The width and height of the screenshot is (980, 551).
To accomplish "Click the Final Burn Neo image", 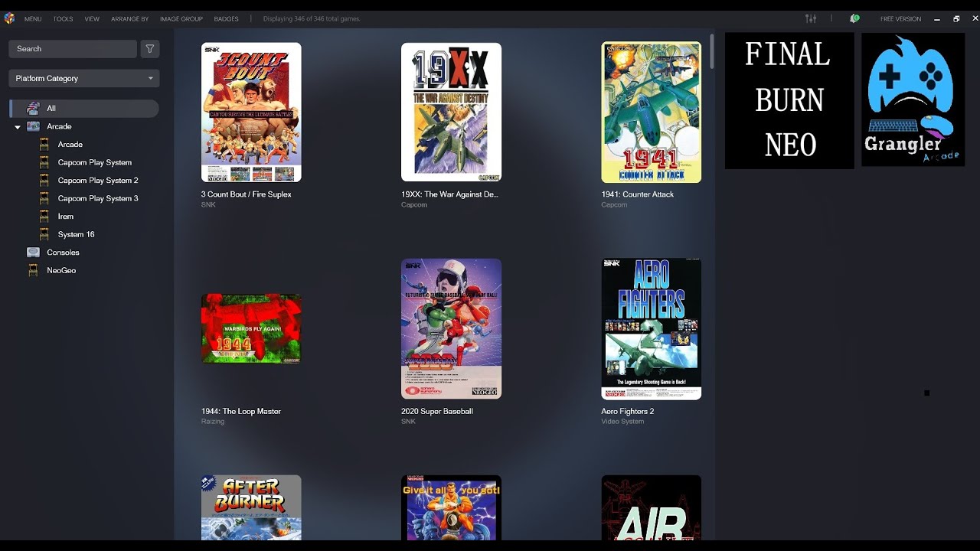I will click(x=789, y=100).
